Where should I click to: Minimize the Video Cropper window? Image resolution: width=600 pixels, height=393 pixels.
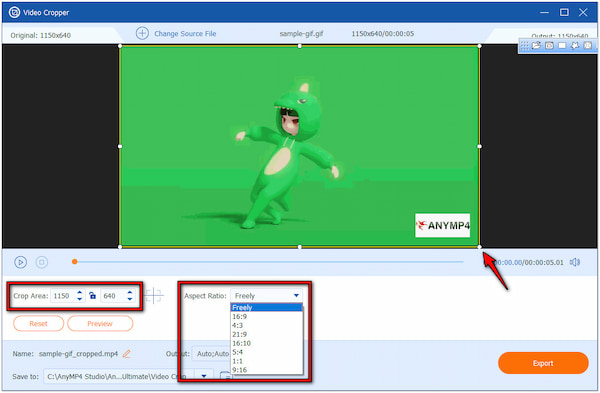(544, 12)
